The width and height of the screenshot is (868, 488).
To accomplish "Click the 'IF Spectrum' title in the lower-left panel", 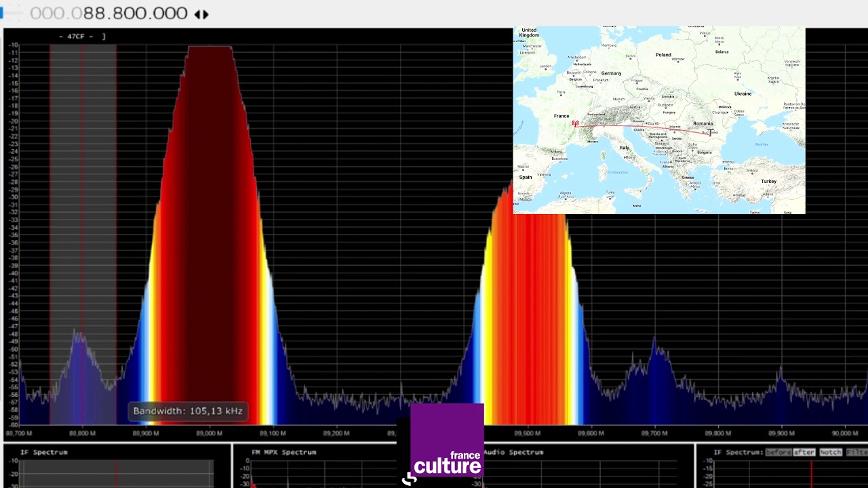I will pyautogui.click(x=43, y=452).
